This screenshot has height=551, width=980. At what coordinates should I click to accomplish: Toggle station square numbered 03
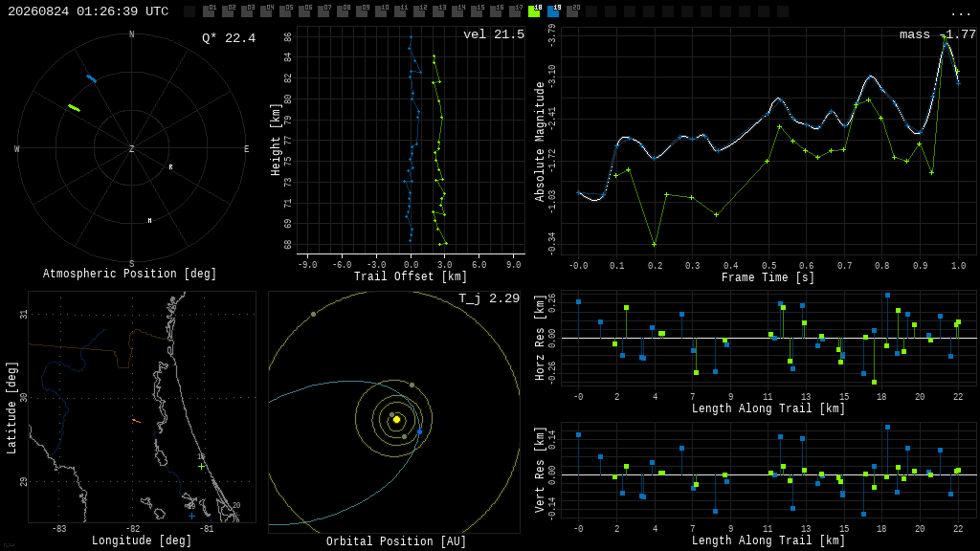coord(247,11)
